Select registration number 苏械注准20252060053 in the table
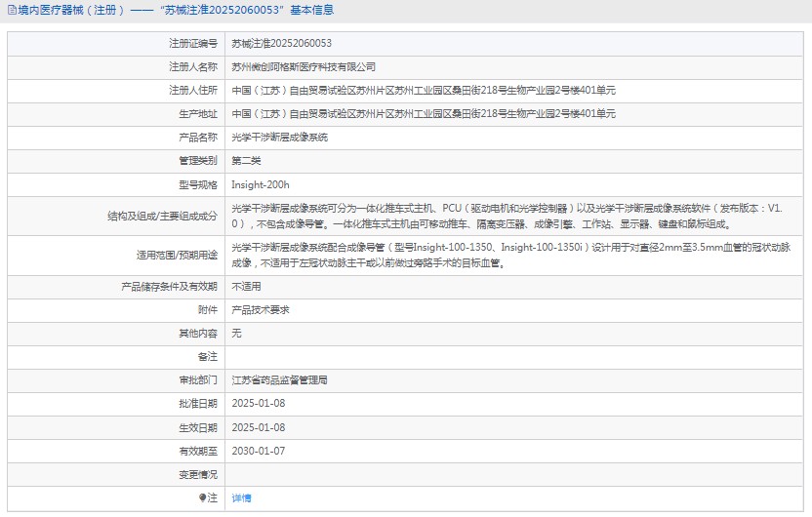Image resolution: width=812 pixels, height=517 pixels. tap(281, 44)
